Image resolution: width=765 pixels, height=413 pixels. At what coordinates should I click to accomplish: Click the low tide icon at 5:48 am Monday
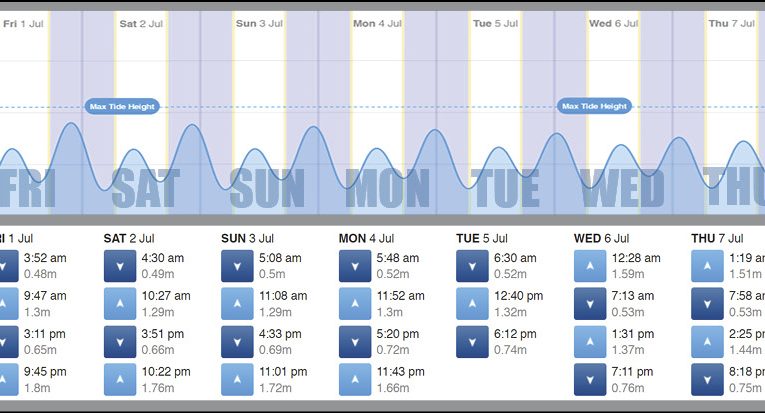coord(355,265)
